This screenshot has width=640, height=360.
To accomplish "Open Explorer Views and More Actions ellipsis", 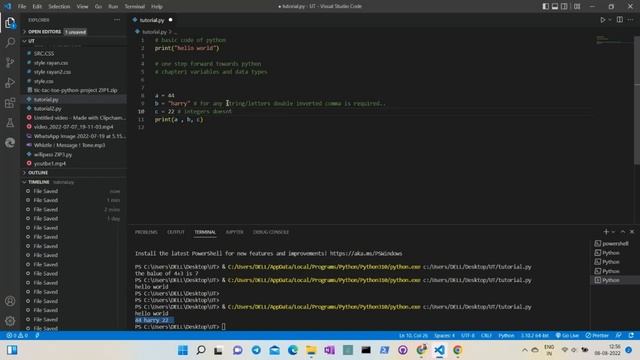I will 117,20.
